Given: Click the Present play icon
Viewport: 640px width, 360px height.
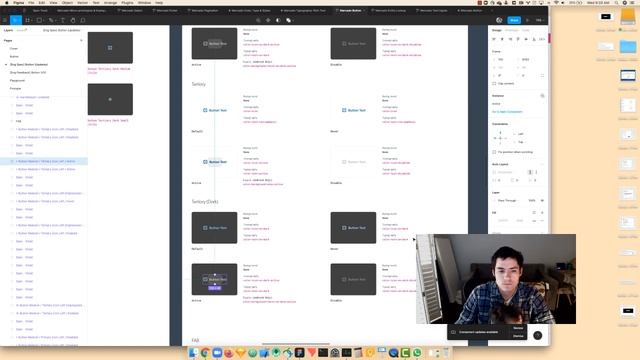Looking at the screenshot, I should pos(527,20).
